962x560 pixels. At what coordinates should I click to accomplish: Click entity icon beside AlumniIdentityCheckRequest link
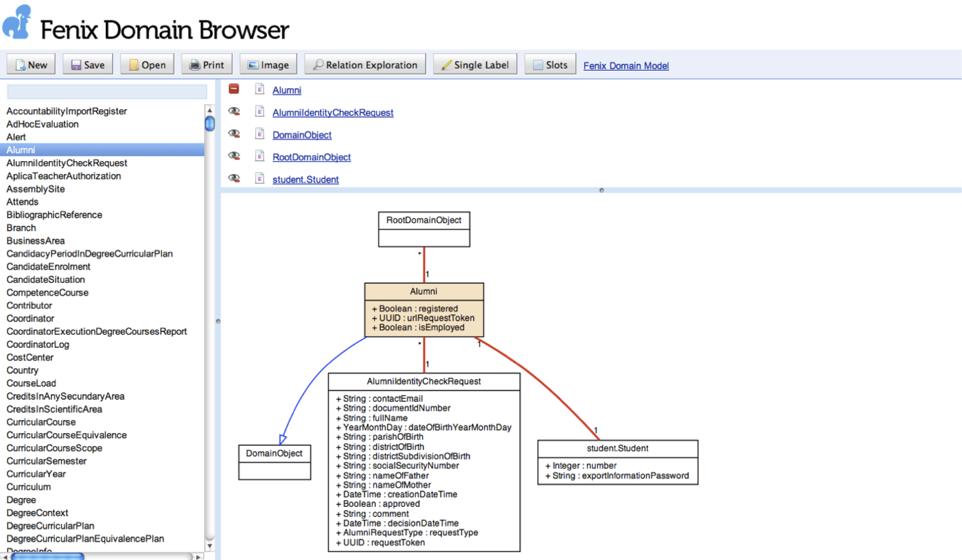(x=260, y=111)
